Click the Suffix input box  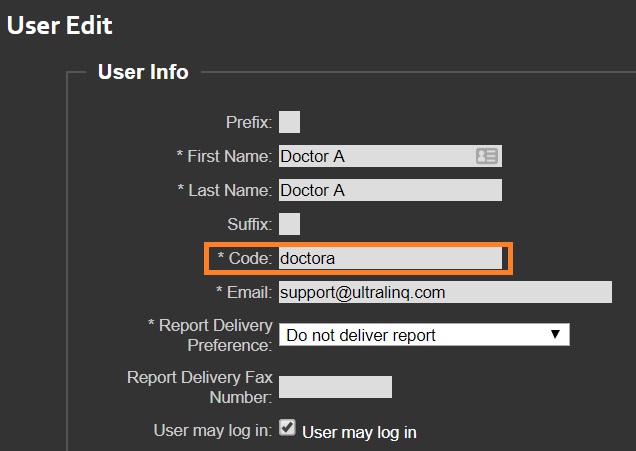pyautogui.click(x=289, y=224)
